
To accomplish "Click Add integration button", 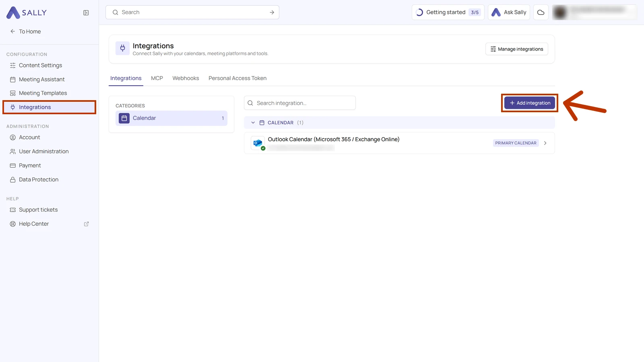I will [530, 103].
